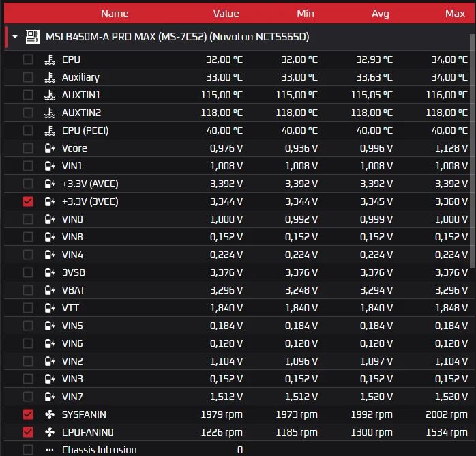Click the voltage icon beside VIN7
This screenshot has width=476, height=456.
(50, 397)
